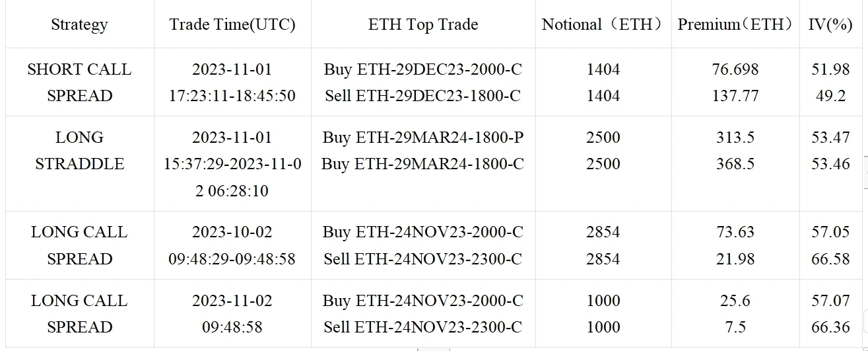868x351 pixels.
Task: Click the Strategy column header
Action: [x=79, y=25]
